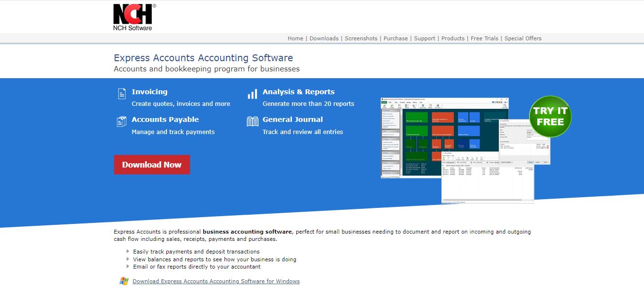
Task: Click 'Accounts and bookkeeping program for businesses' subtitle
Action: (x=207, y=69)
